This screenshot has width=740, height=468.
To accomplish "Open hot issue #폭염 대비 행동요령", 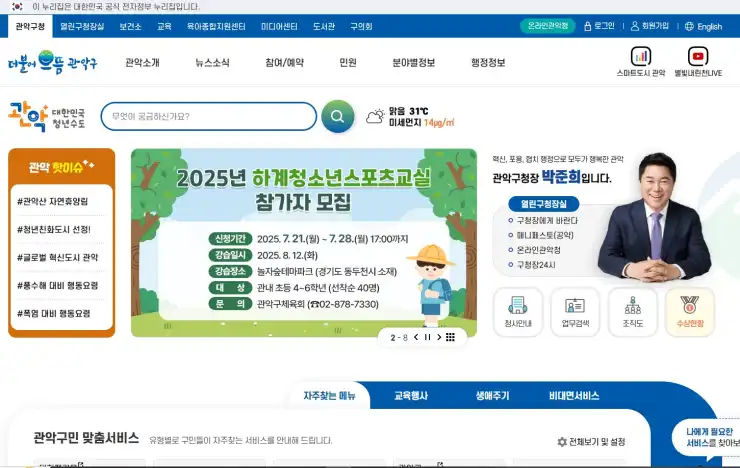I will coord(54,313).
